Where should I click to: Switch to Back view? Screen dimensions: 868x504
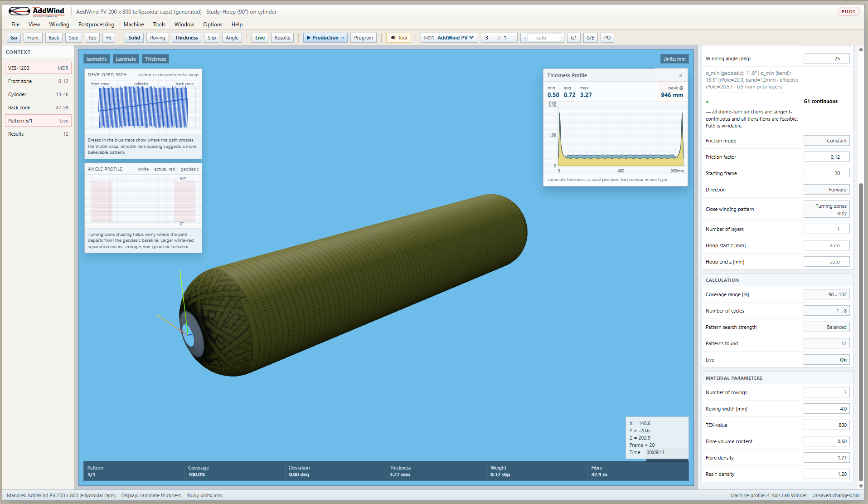point(54,38)
